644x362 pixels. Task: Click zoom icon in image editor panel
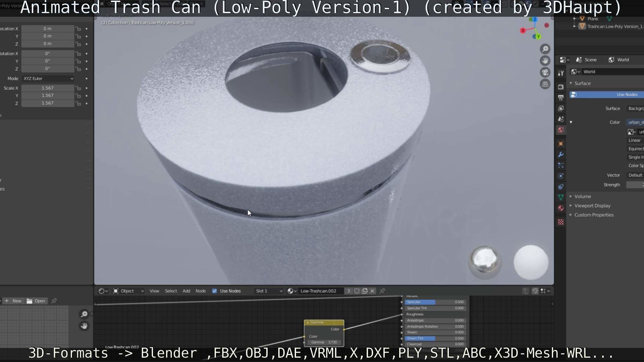pyautogui.click(x=84, y=314)
